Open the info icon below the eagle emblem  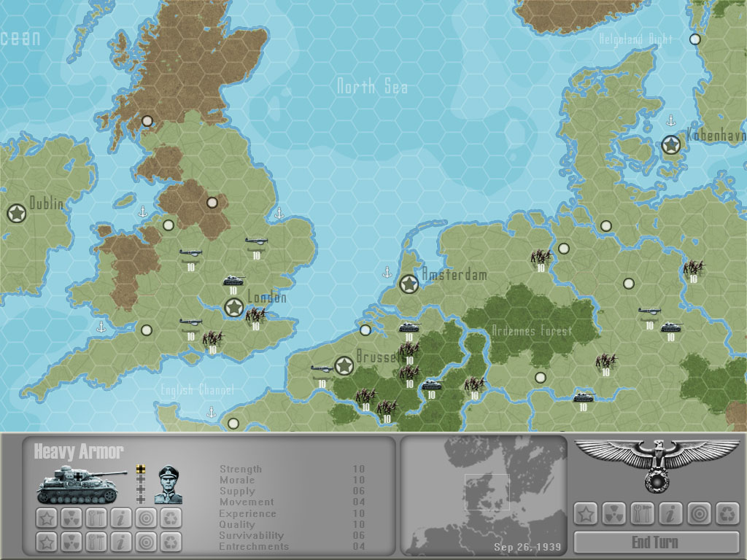click(x=670, y=513)
